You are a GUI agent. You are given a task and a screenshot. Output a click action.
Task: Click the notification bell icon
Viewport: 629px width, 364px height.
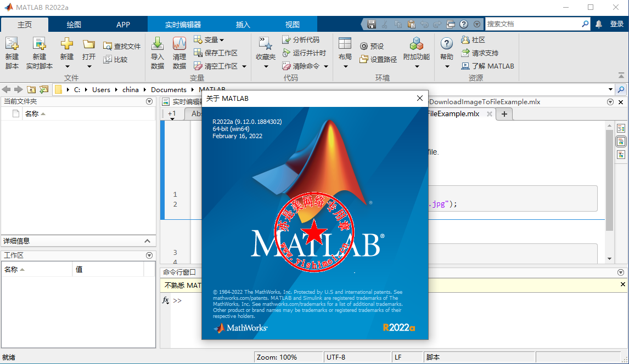(x=598, y=24)
